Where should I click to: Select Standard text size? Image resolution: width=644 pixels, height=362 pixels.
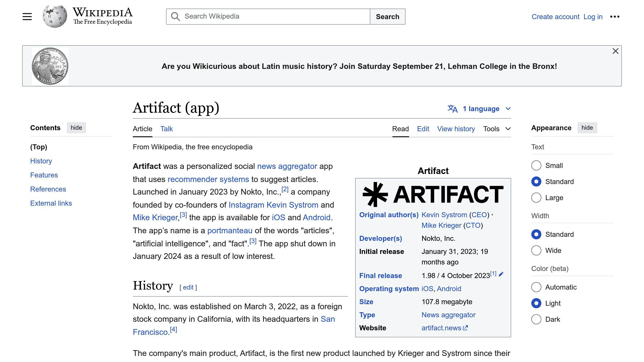click(536, 182)
